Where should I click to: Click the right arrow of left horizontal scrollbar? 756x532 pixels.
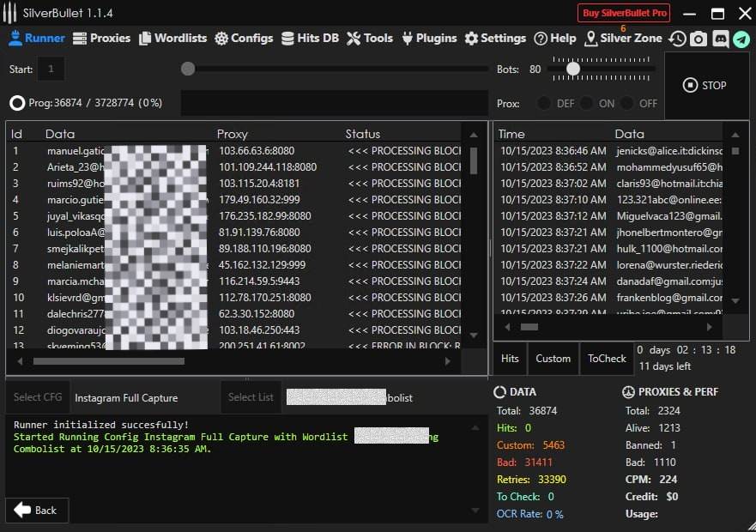(x=448, y=361)
